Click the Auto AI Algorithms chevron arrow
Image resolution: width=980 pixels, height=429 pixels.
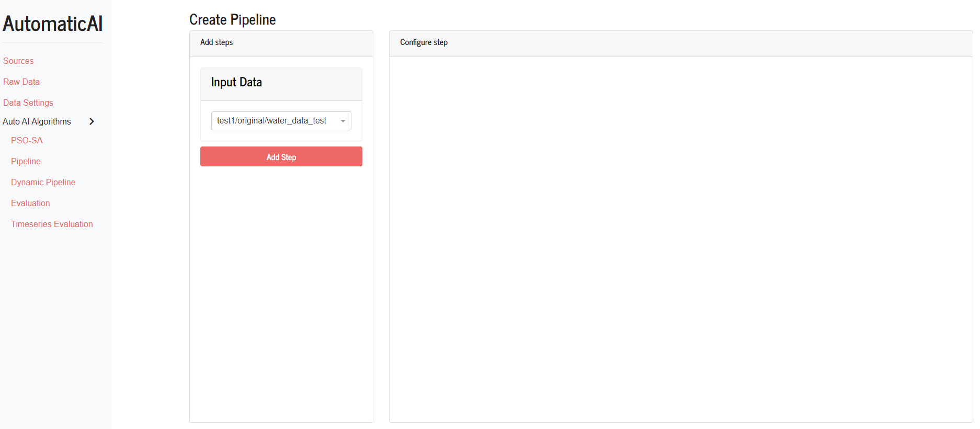tap(92, 121)
